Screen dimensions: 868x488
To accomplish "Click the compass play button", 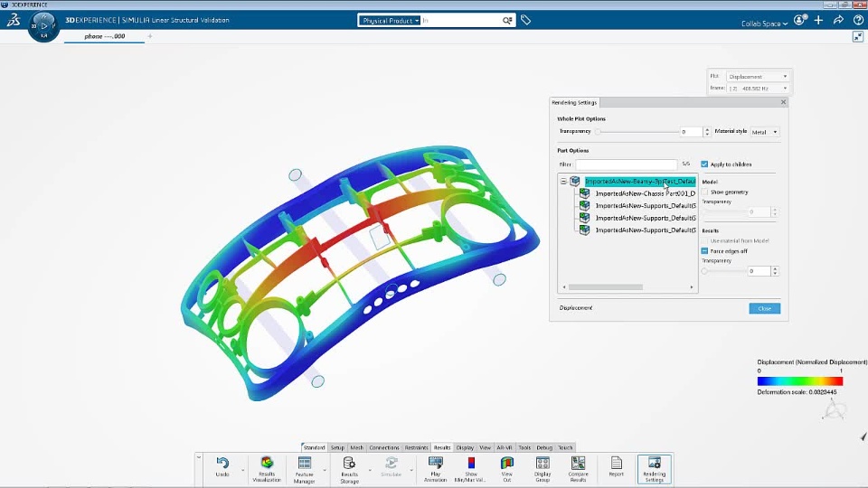I will tap(43, 26).
